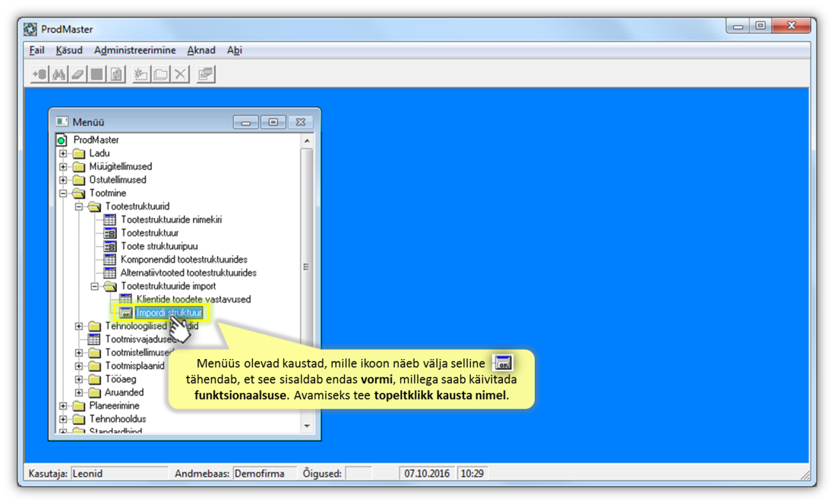Select the Tootestruktuur tree item label

point(150,233)
